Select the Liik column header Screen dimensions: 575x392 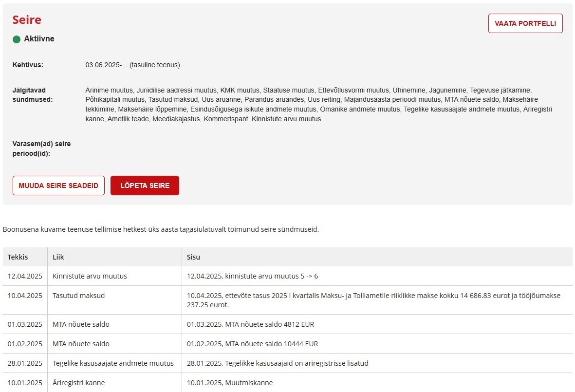tap(59, 257)
